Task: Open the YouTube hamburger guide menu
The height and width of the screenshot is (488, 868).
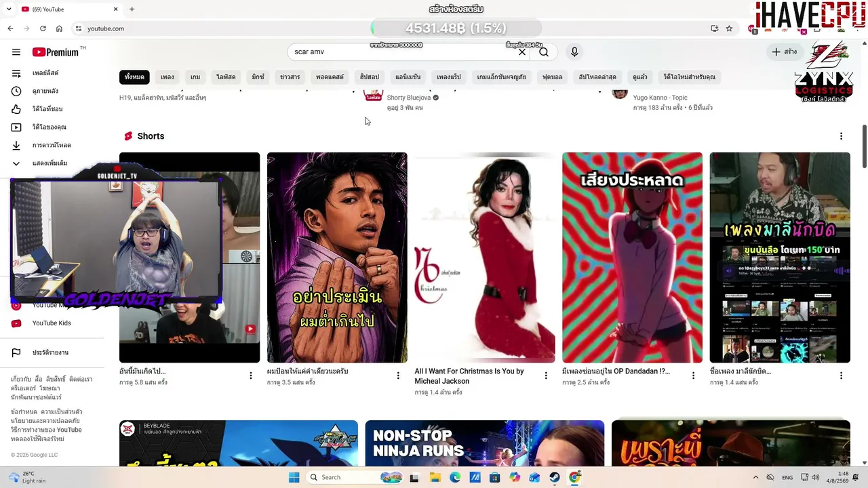Action: tap(16, 52)
